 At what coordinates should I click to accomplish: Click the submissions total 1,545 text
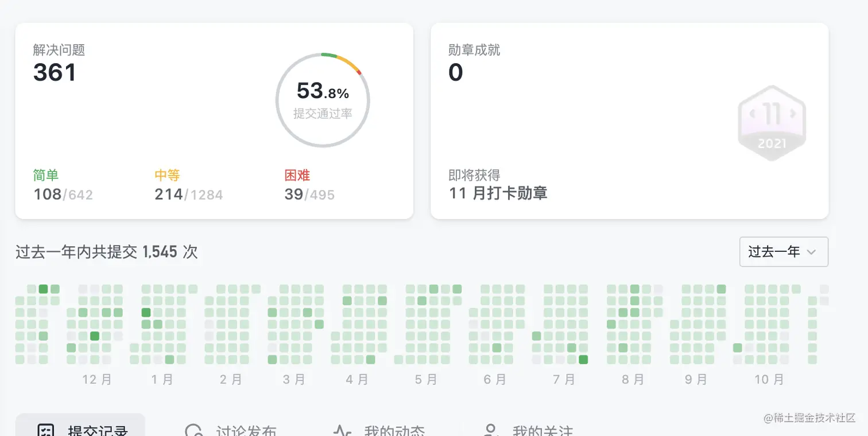coord(160,252)
